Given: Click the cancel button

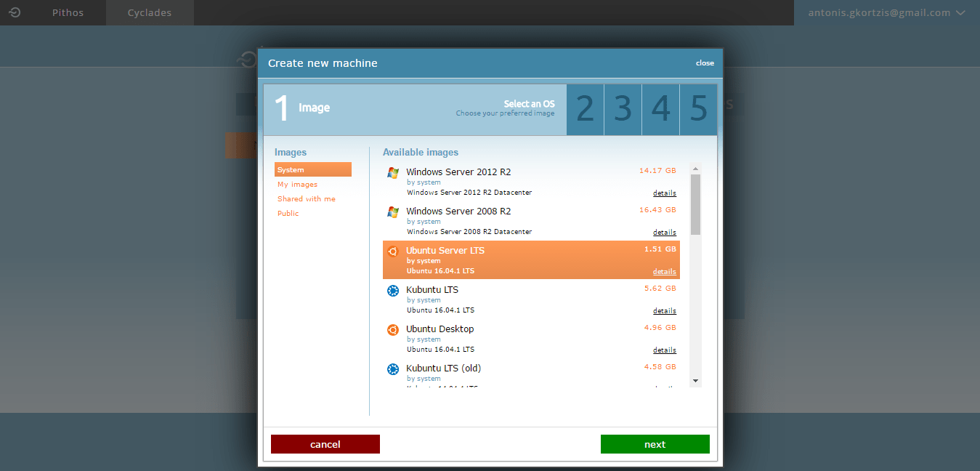Looking at the screenshot, I should (x=325, y=444).
